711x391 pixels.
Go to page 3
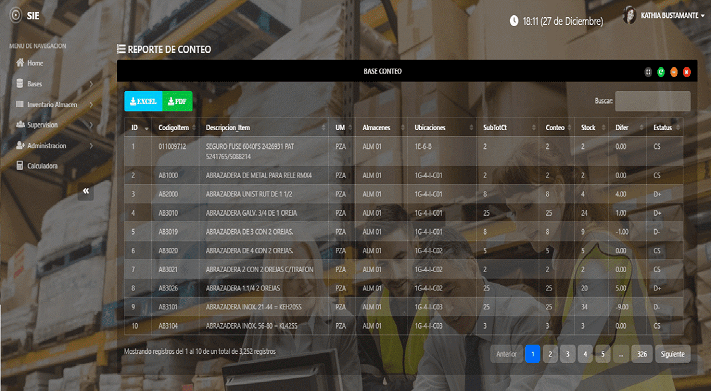click(x=568, y=354)
